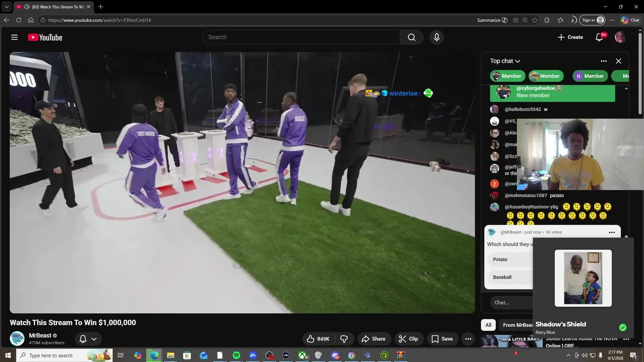Dislike the MrBeast stream

344,339
